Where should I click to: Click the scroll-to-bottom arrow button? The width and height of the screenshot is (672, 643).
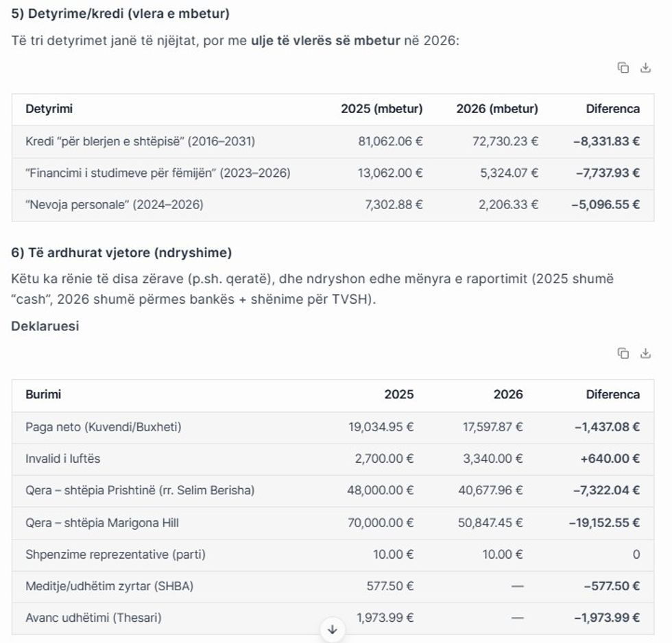pos(333,629)
